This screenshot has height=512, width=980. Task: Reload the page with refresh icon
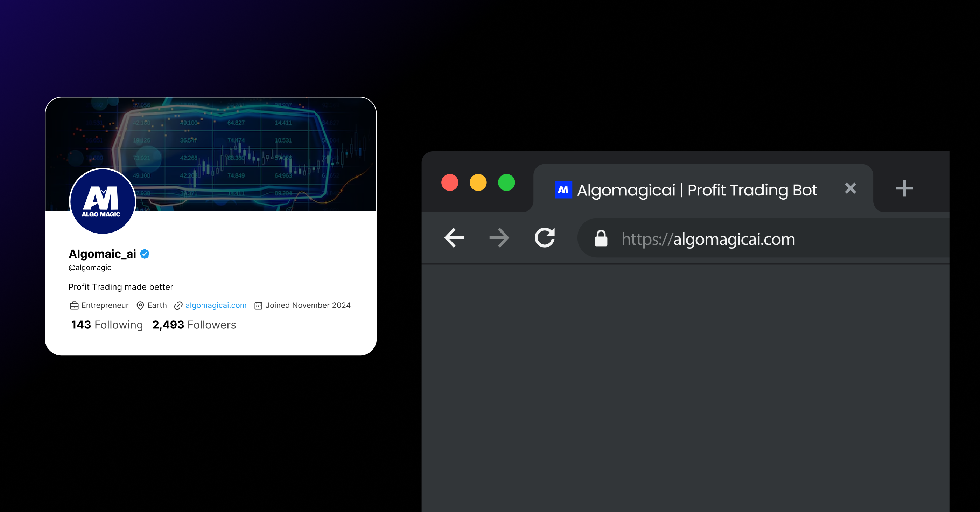545,238
